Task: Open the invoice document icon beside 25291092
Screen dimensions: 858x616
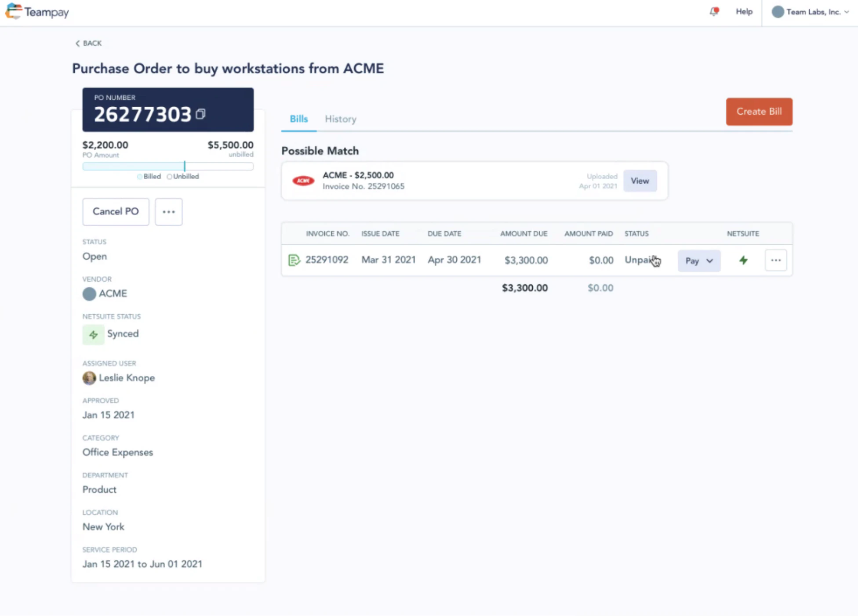Action: (x=294, y=260)
